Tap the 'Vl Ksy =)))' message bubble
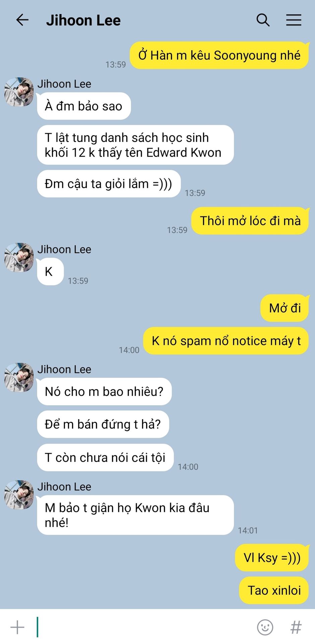 (x=272, y=557)
